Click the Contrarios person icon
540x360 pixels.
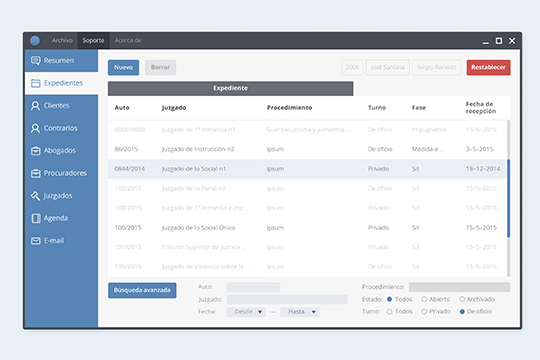(x=35, y=128)
